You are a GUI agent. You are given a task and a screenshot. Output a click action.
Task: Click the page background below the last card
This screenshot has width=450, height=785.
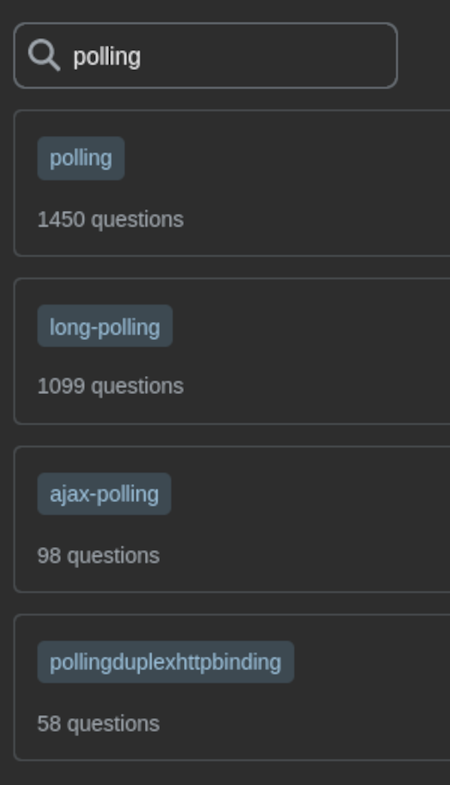[x=225, y=773]
